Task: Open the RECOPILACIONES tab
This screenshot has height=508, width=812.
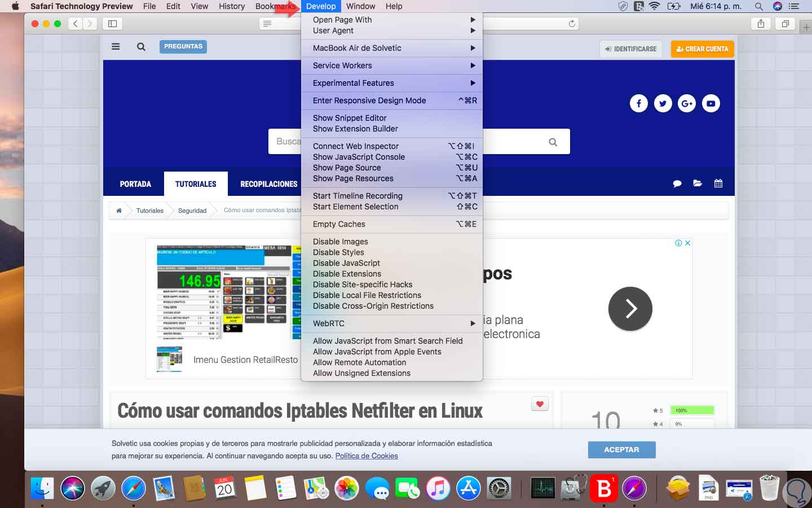Action: (x=269, y=184)
